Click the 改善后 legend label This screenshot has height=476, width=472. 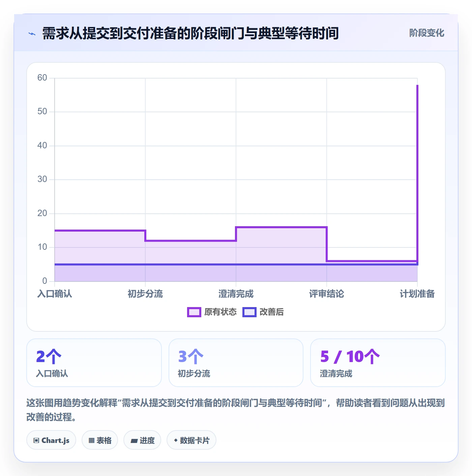pos(272,312)
